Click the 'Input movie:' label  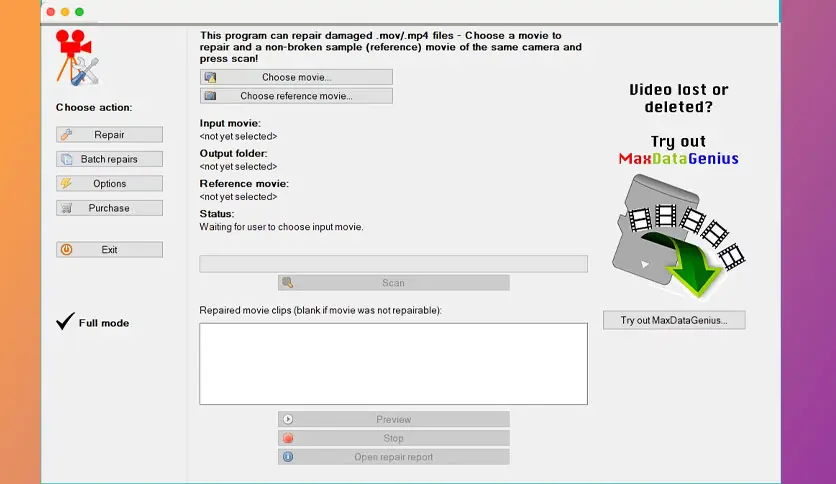click(230, 123)
